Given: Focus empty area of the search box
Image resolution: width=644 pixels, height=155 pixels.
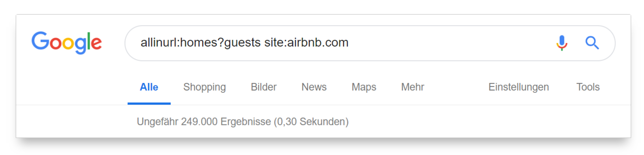Looking at the screenshot, I should 444,43.
